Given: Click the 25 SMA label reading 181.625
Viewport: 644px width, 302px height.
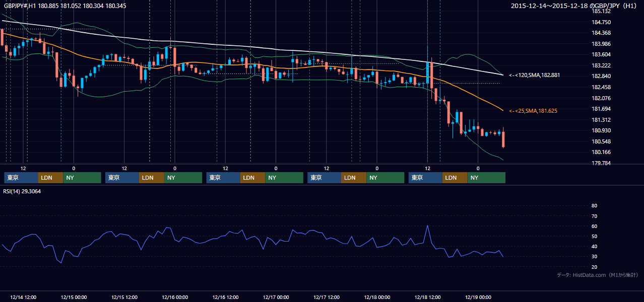Looking at the screenshot, I should (x=533, y=111).
